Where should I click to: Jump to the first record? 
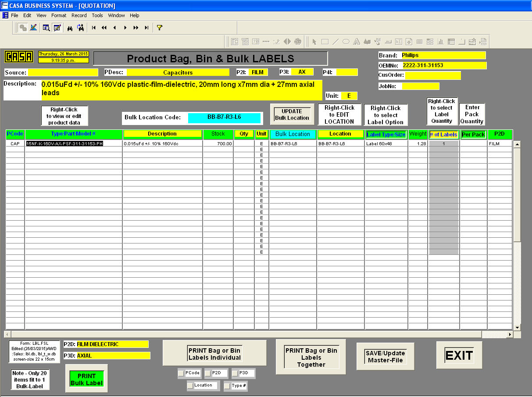point(93,28)
